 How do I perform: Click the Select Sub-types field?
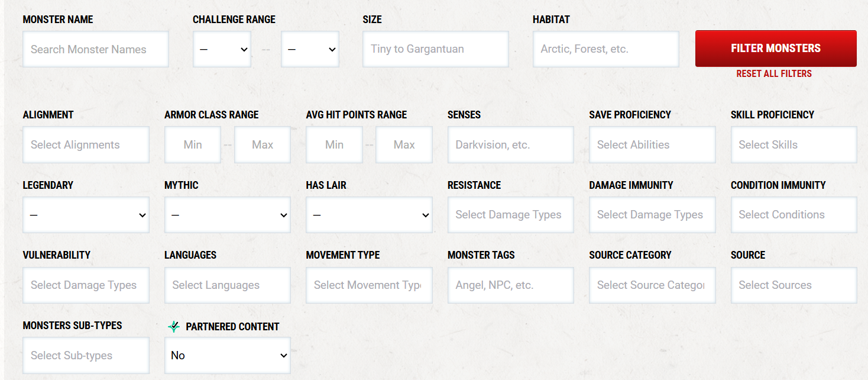(x=86, y=356)
